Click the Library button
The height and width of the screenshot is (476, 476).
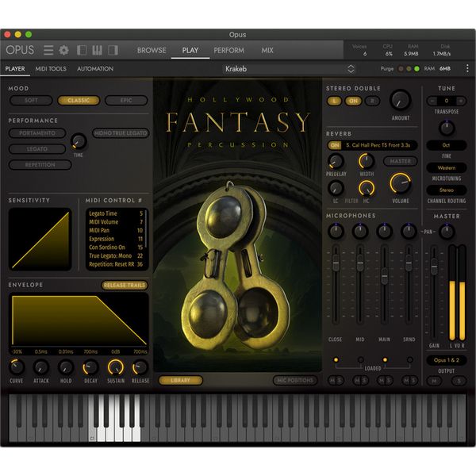coord(181,380)
